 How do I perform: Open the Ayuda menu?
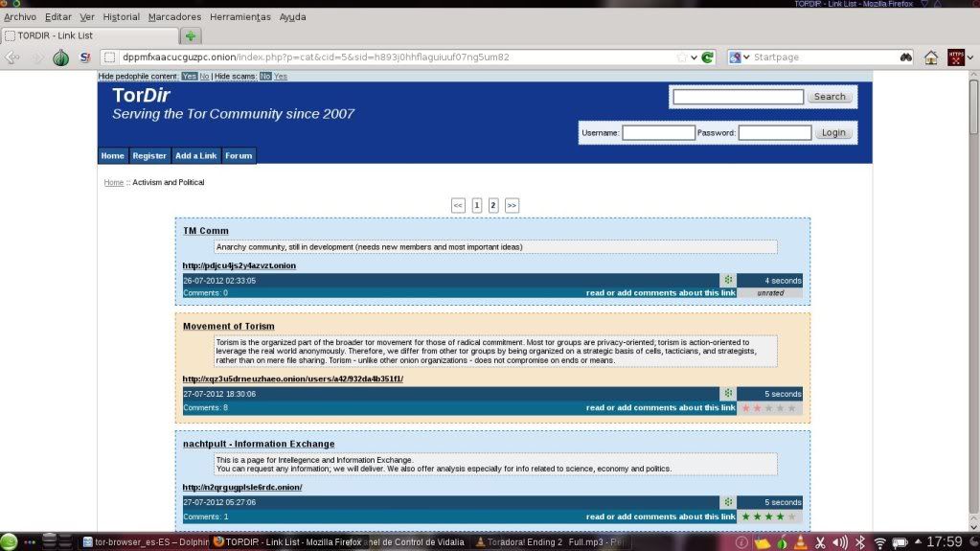[292, 17]
